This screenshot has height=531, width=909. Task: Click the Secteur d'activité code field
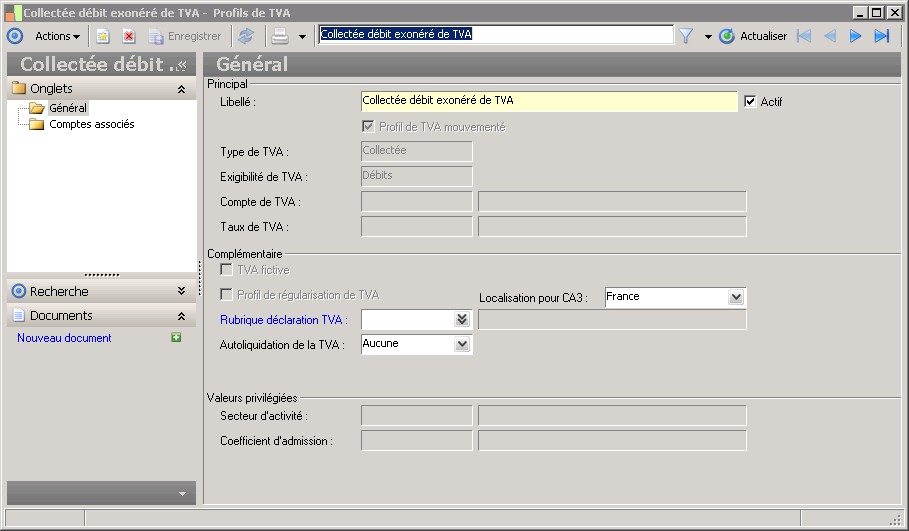pos(416,416)
